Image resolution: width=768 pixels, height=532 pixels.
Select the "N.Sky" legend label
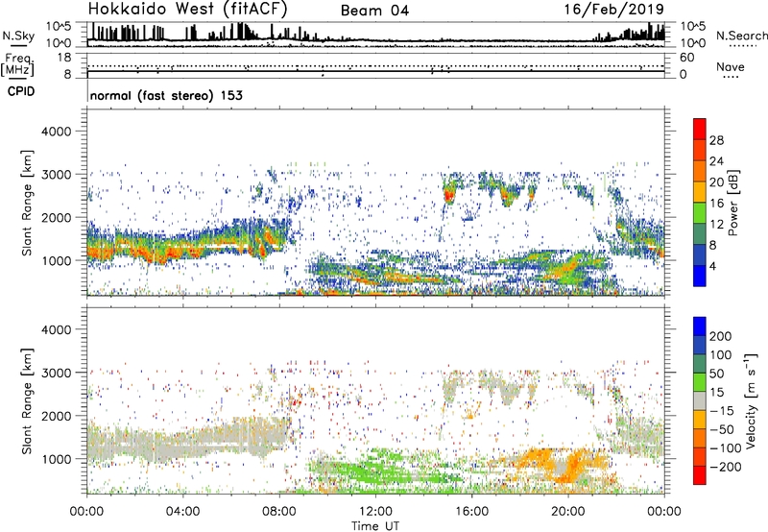click(x=18, y=36)
